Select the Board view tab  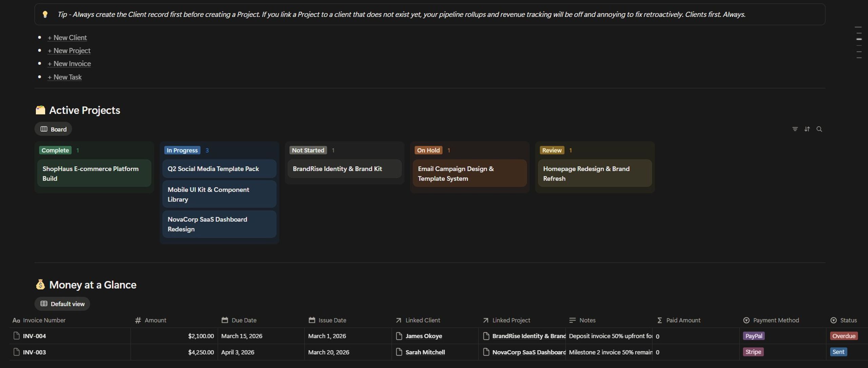(x=53, y=129)
